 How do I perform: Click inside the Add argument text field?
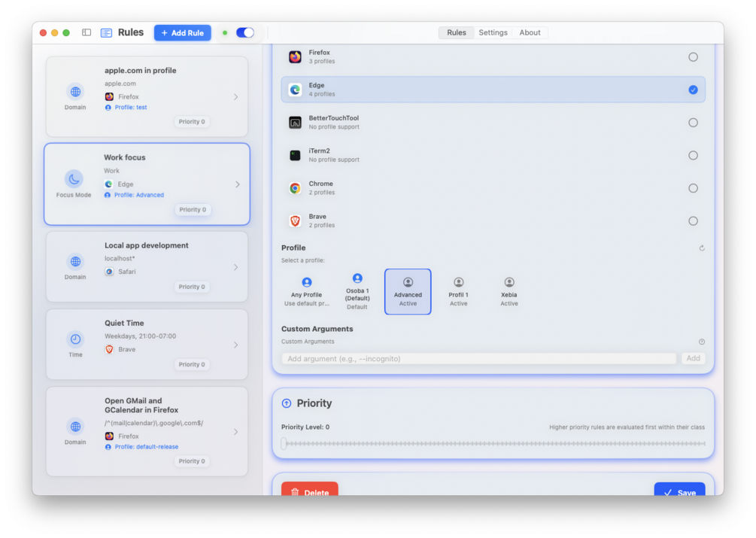tap(478, 359)
